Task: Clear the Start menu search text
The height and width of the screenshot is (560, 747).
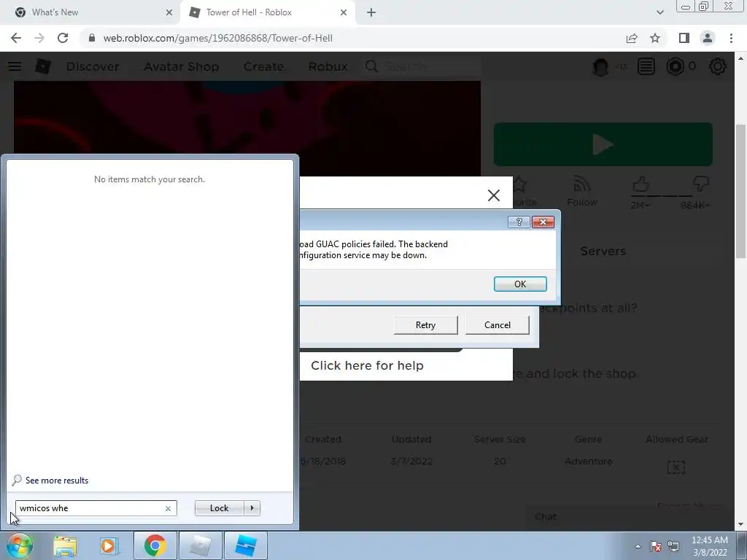Action: 168,508
